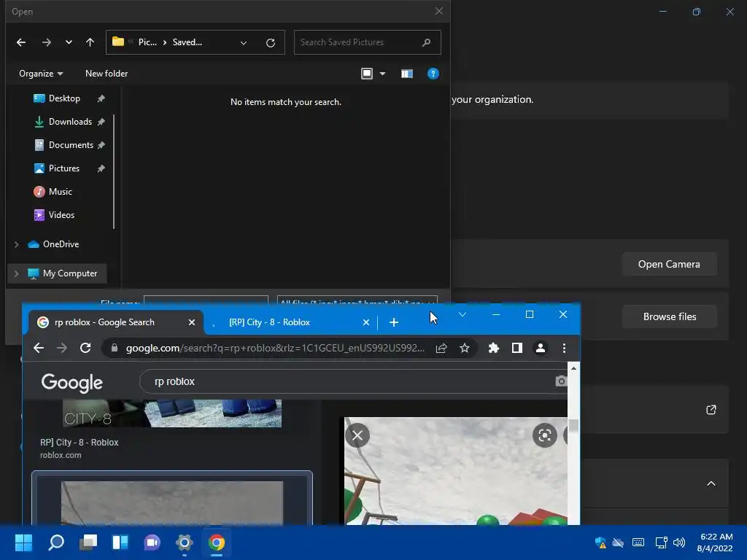Refresh the Saved Pictures folder
Viewport: 747px width, 560px height.
(x=271, y=43)
